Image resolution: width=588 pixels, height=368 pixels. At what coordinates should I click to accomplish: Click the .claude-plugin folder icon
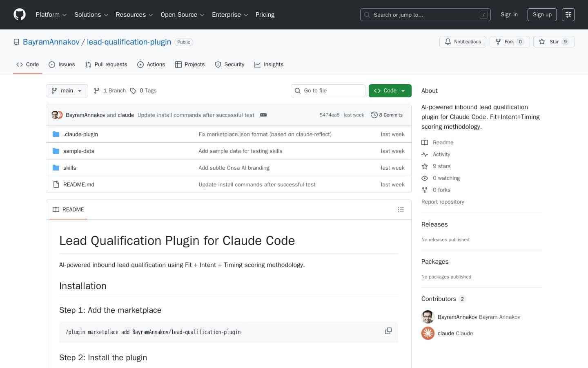coord(56,134)
